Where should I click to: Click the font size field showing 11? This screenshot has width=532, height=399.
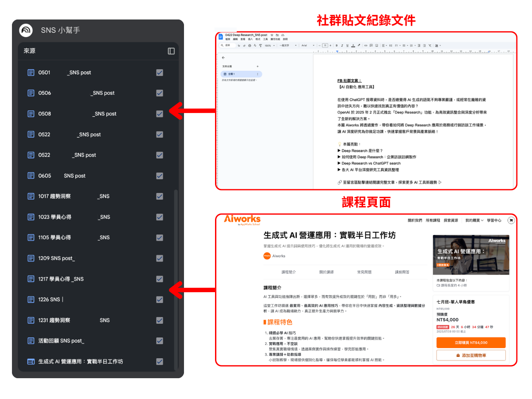point(325,45)
